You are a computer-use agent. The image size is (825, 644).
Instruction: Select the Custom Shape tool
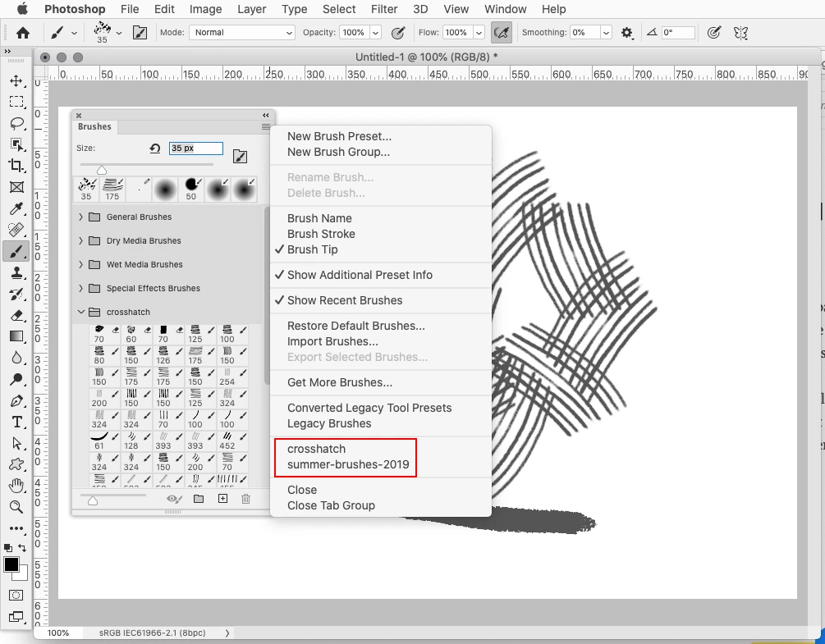[x=16, y=464]
